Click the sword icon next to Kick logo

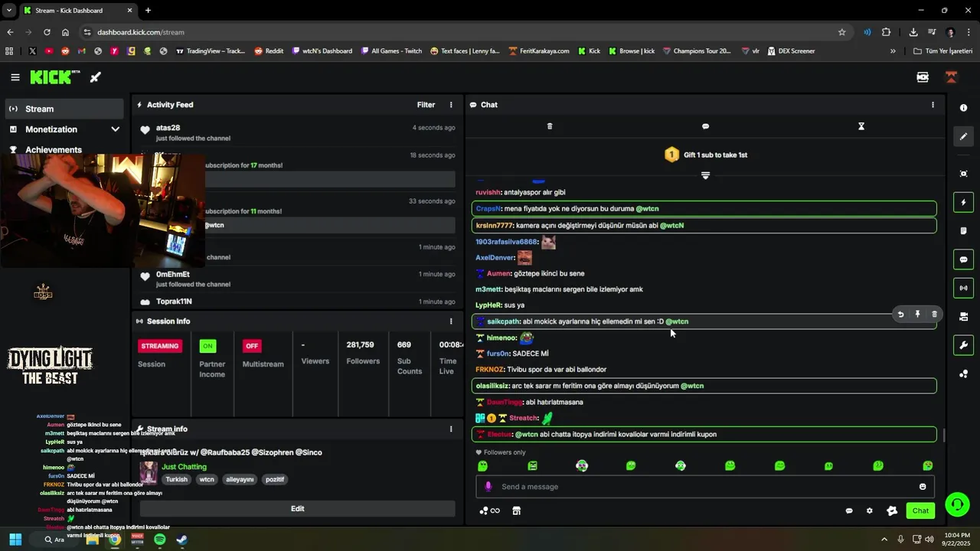click(x=95, y=77)
